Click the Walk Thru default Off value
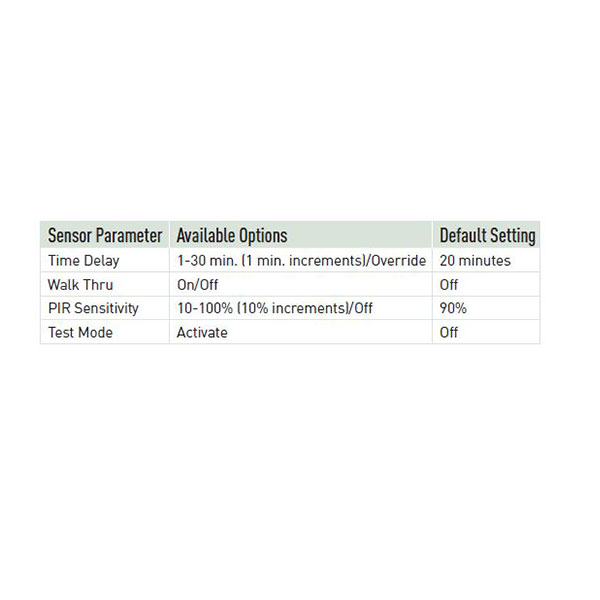 (x=449, y=285)
